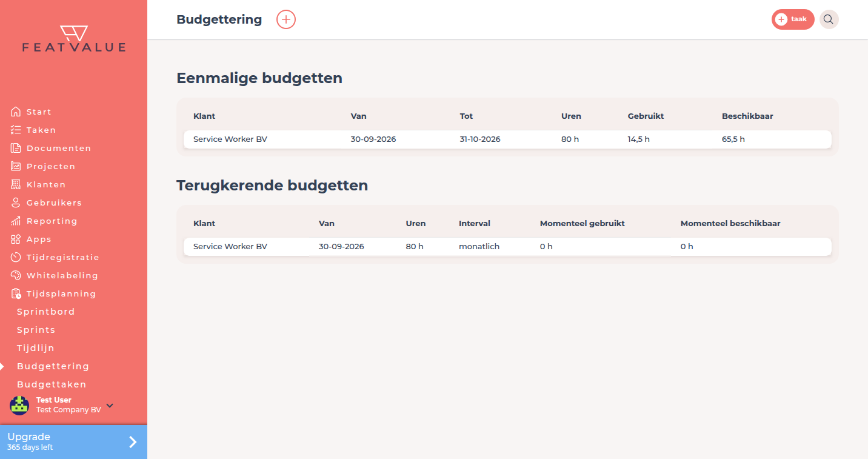Add a new budget with plus icon
The height and width of the screenshot is (459, 868).
point(286,19)
